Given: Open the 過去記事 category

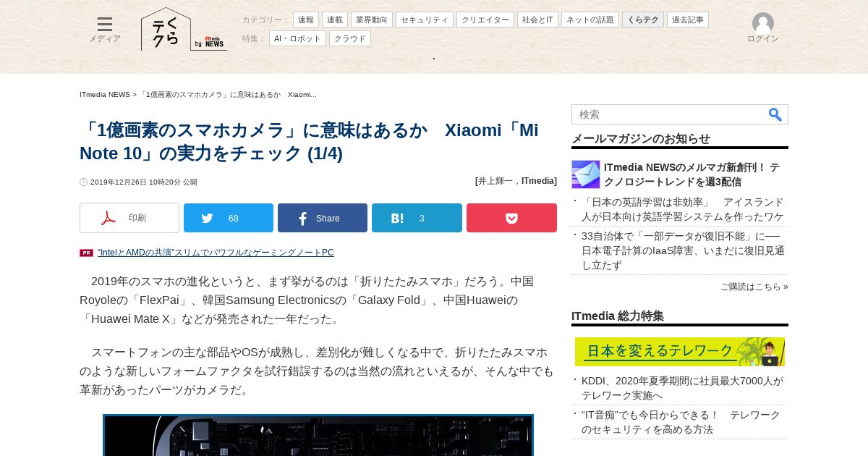Looking at the screenshot, I should pyautogui.click(x=688, y=20).
